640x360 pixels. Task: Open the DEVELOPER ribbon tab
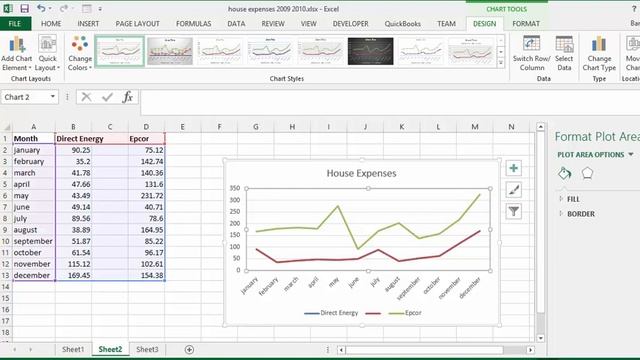(x=350, y=24)
